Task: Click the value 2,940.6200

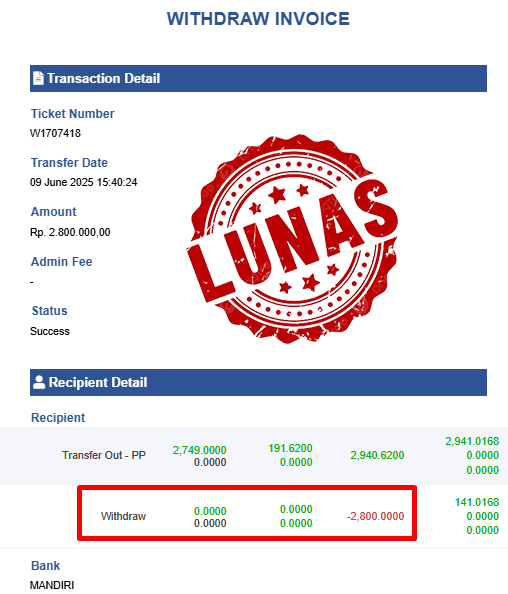Action: pyautogui.click(x=377, y=455)
